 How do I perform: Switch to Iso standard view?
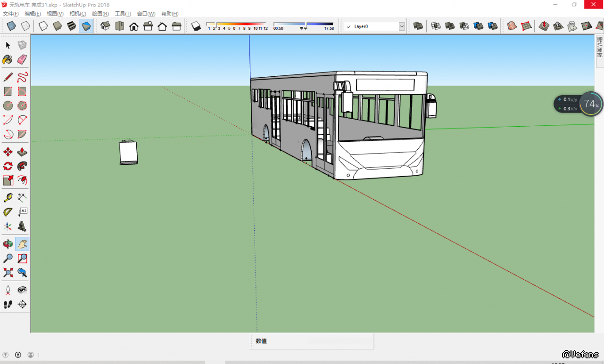pyautogui.click(x=106, y=26)
